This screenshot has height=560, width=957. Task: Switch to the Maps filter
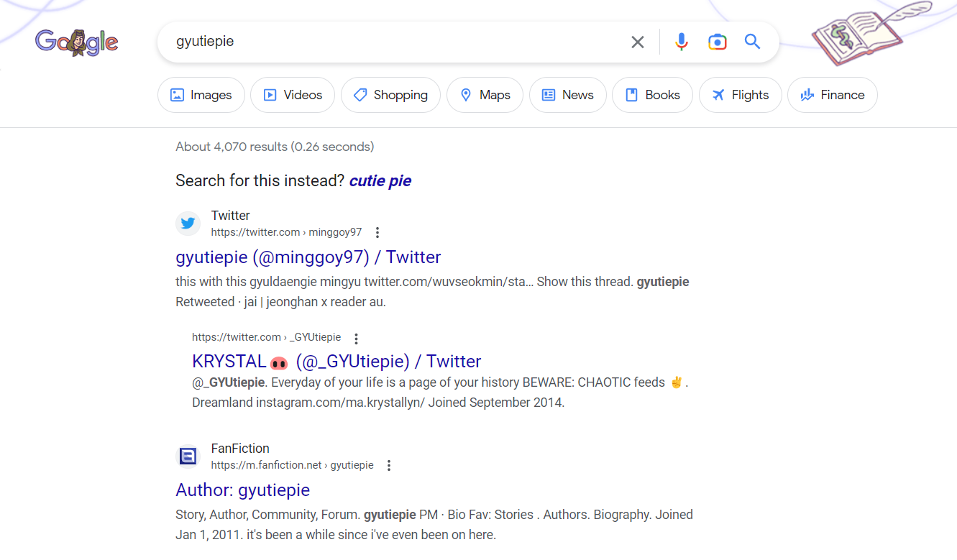[x=485, y=95]
